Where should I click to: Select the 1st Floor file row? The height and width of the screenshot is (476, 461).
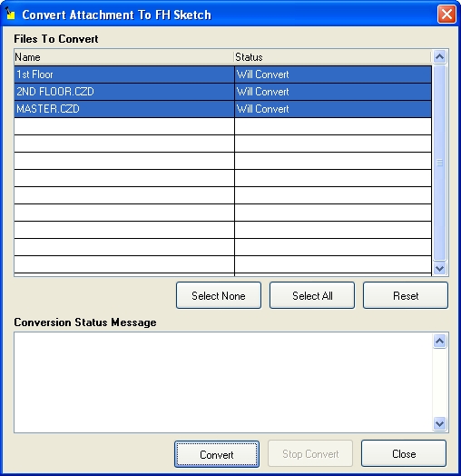[222, 74]
